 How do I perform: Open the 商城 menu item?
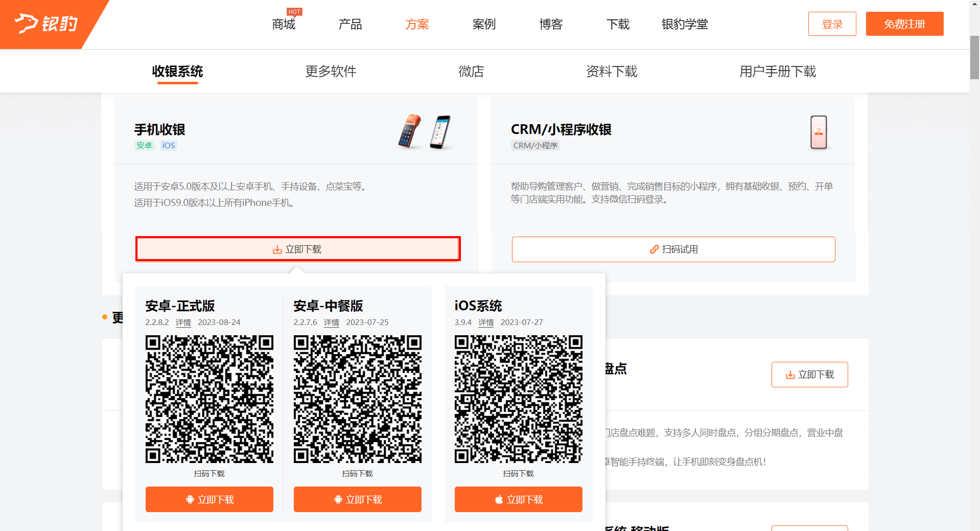click(x=284, y=24)
